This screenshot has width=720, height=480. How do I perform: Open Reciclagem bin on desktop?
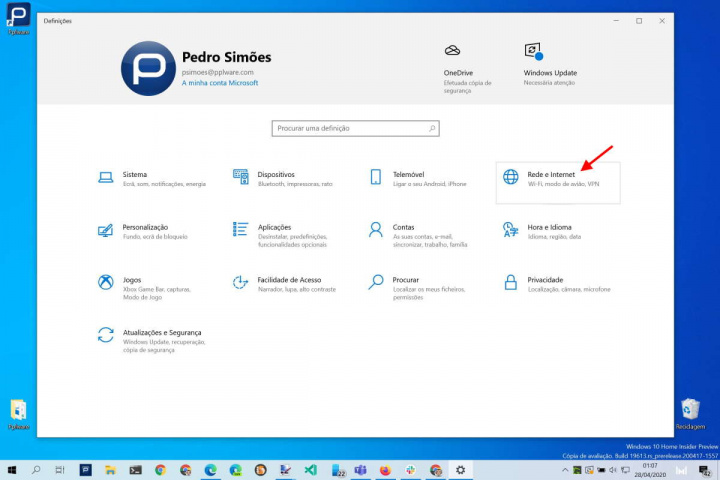[689, 412]
